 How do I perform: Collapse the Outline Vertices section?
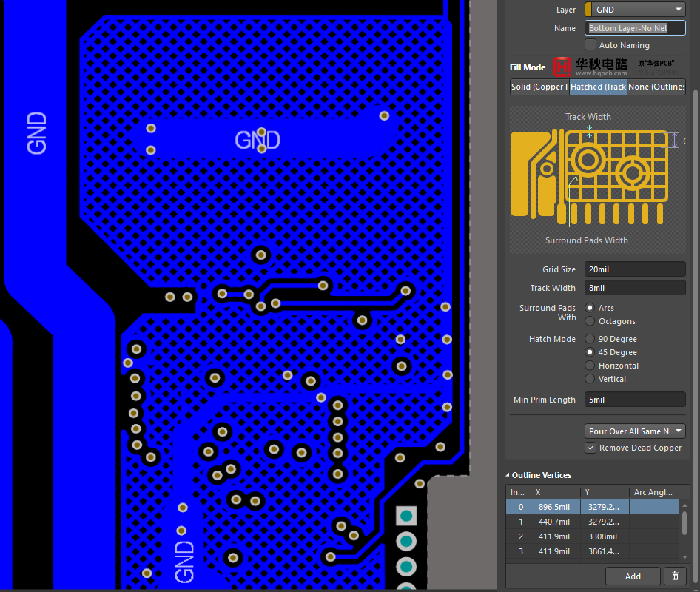click(508, 475)
